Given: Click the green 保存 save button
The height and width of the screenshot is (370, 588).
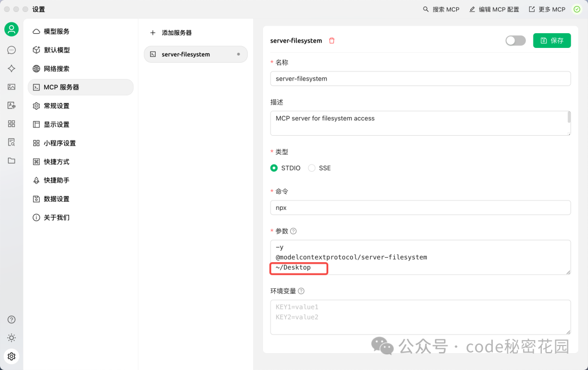Looking at the screenshot, I should coord(552,40).
